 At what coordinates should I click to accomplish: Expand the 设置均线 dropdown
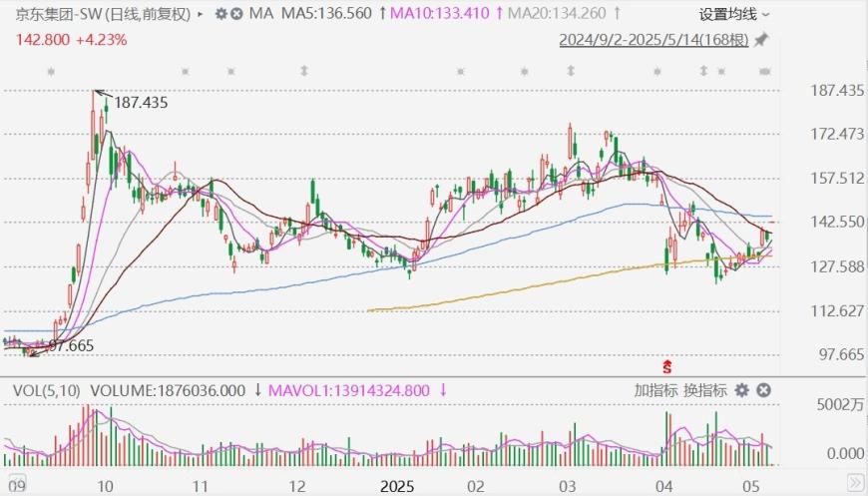tap(734, 15)
